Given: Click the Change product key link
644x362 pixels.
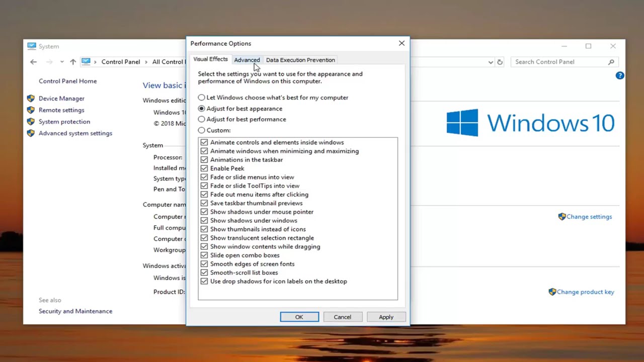Looking at the screenshot, I should tap(586, 292).
